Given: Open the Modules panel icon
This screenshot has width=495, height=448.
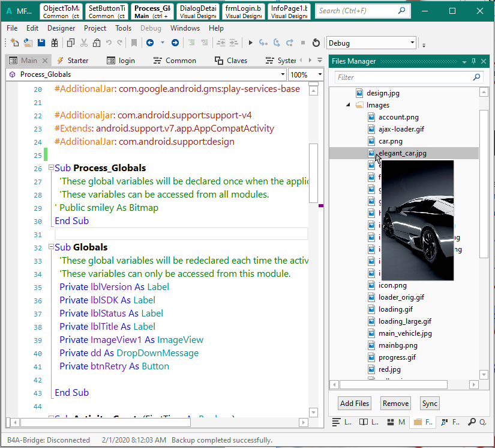Looking at the screenshot, I should (392, 422).
